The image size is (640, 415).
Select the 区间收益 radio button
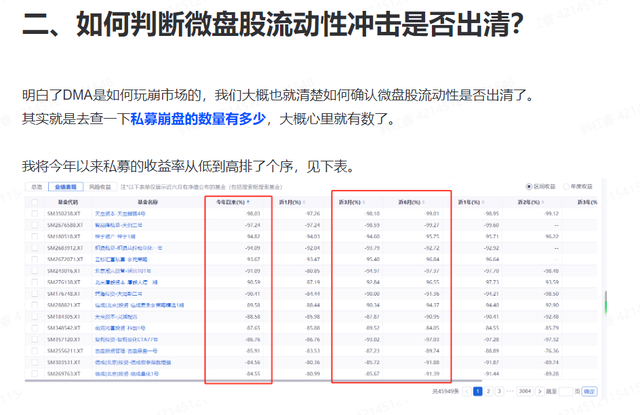click(527, 186)
